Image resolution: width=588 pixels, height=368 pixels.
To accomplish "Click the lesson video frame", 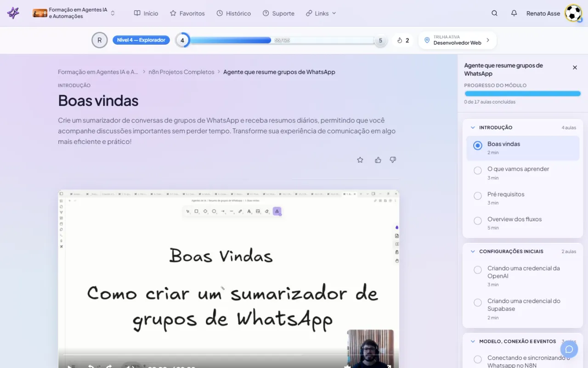I will point(228,279).
